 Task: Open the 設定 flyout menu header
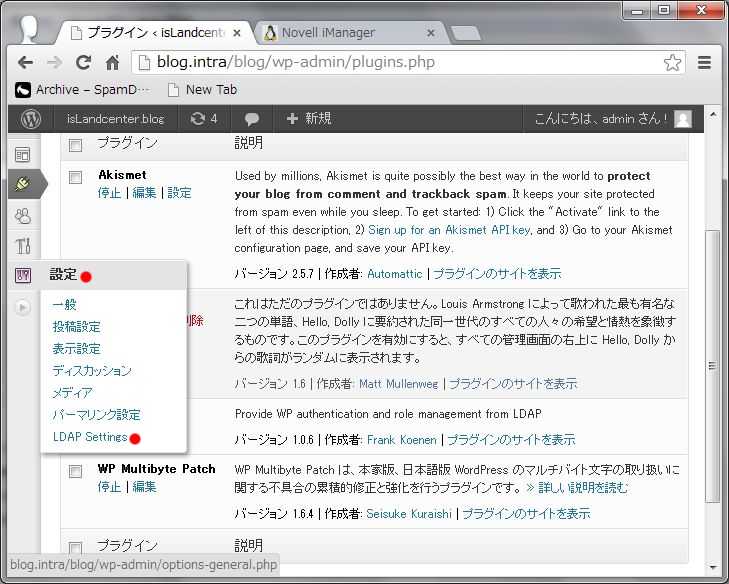[114, 275]
